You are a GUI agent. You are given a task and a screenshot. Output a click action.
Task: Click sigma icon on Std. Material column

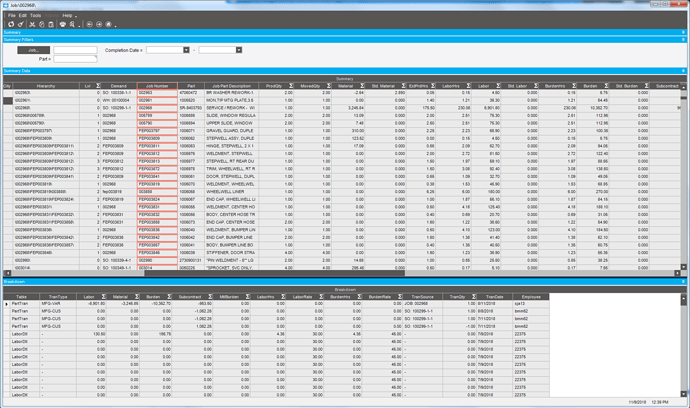(x=403, y=86)
